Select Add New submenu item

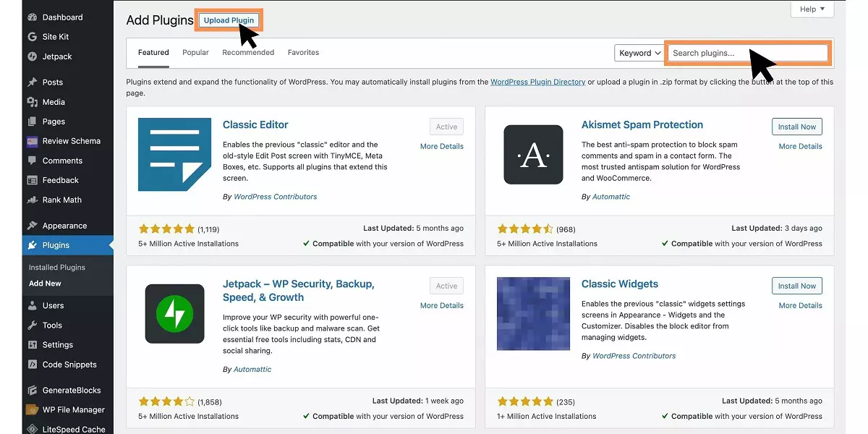coord(45,284)
